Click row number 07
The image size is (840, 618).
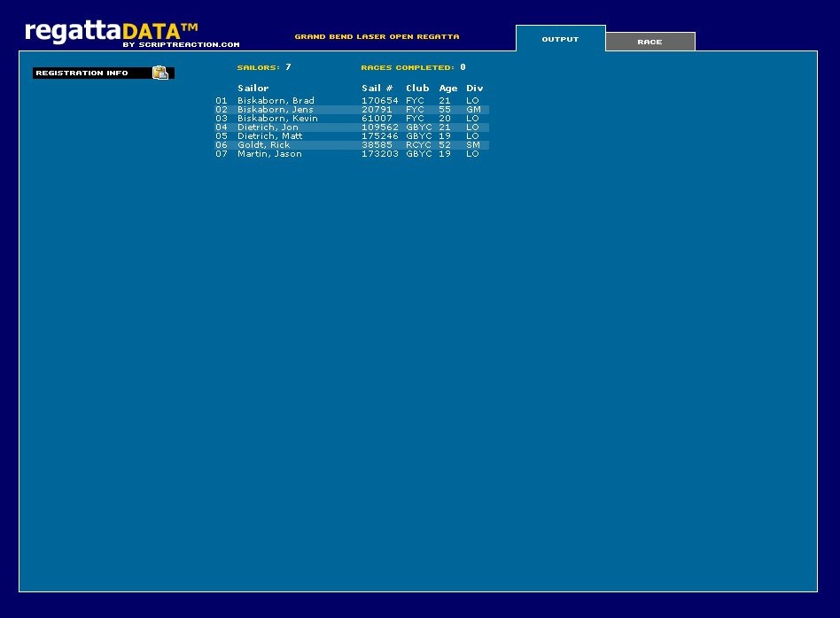tap(222, 154)
